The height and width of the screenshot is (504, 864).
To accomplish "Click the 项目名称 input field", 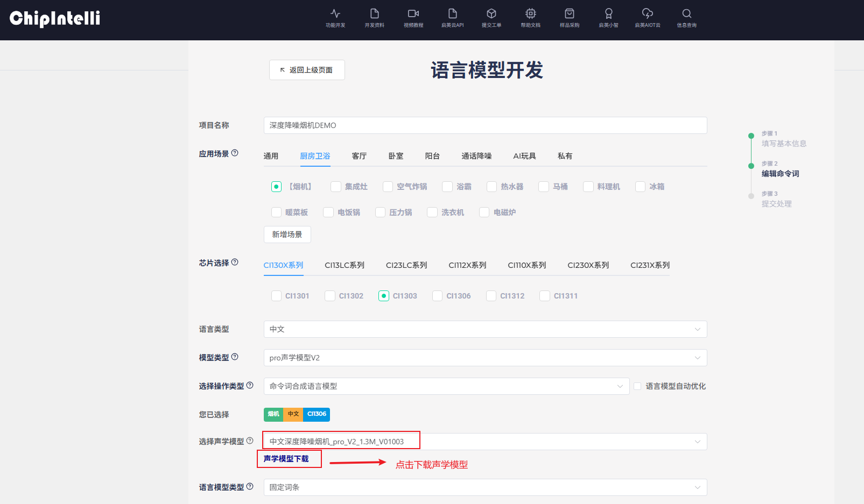I will pyautogui.click(x=484, y=125).
